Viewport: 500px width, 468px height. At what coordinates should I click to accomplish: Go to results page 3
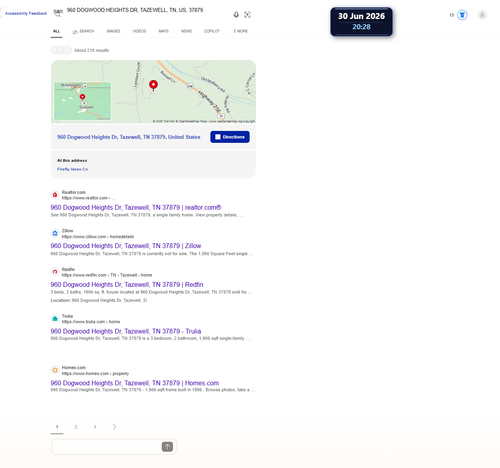click(95, 427)
